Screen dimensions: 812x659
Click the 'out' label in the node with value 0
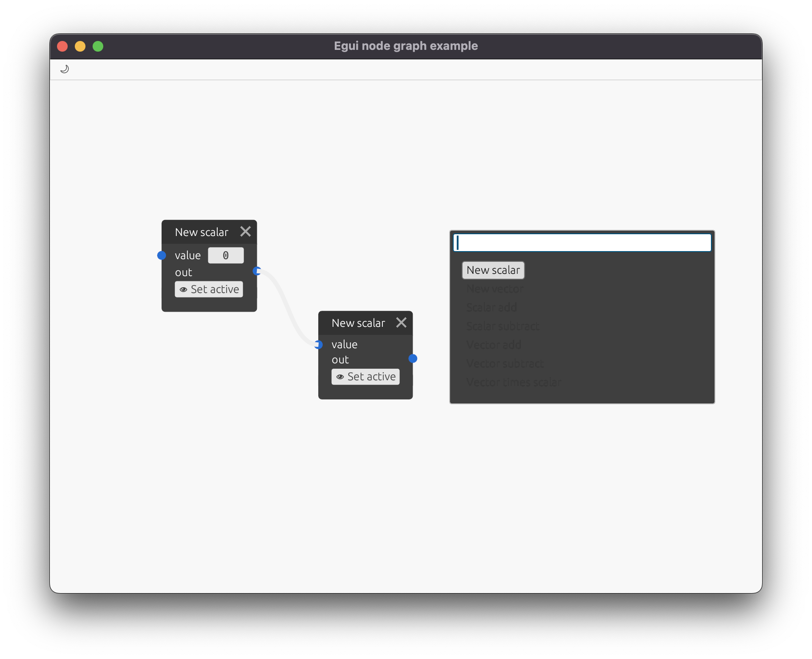183,273
